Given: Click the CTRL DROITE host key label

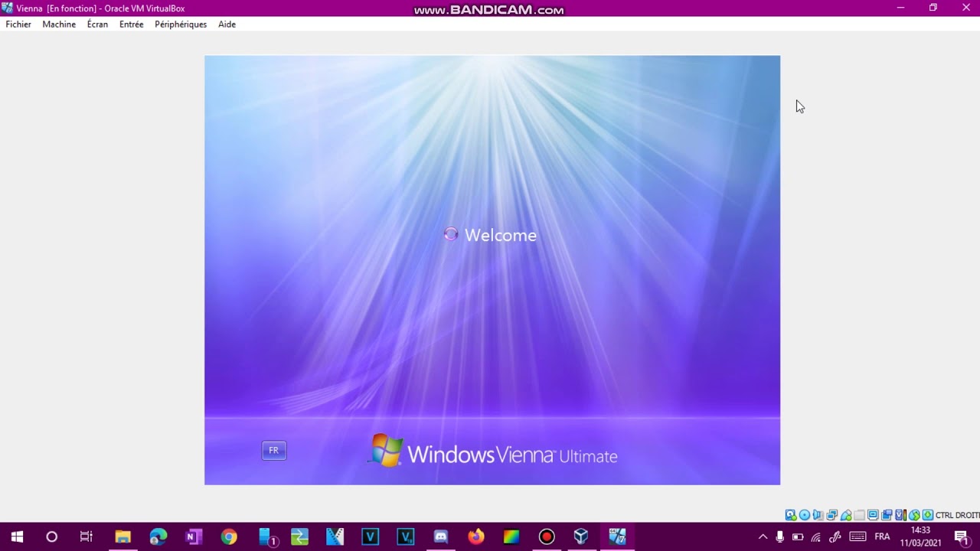Looking at the screenshot, I should [958, 515].
